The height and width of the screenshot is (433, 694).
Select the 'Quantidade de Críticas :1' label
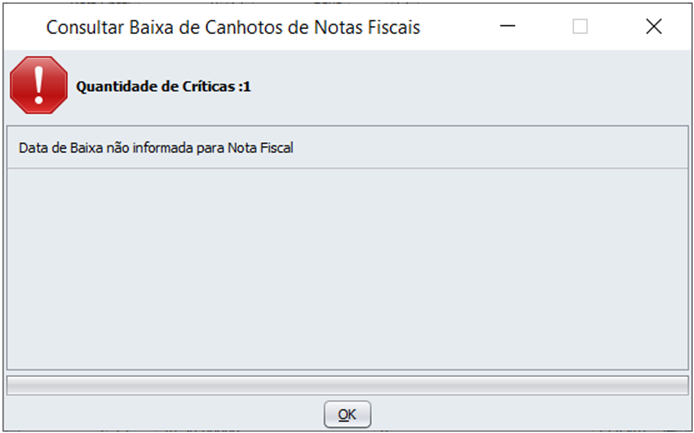pyautogui.click(x=163, y=87)
